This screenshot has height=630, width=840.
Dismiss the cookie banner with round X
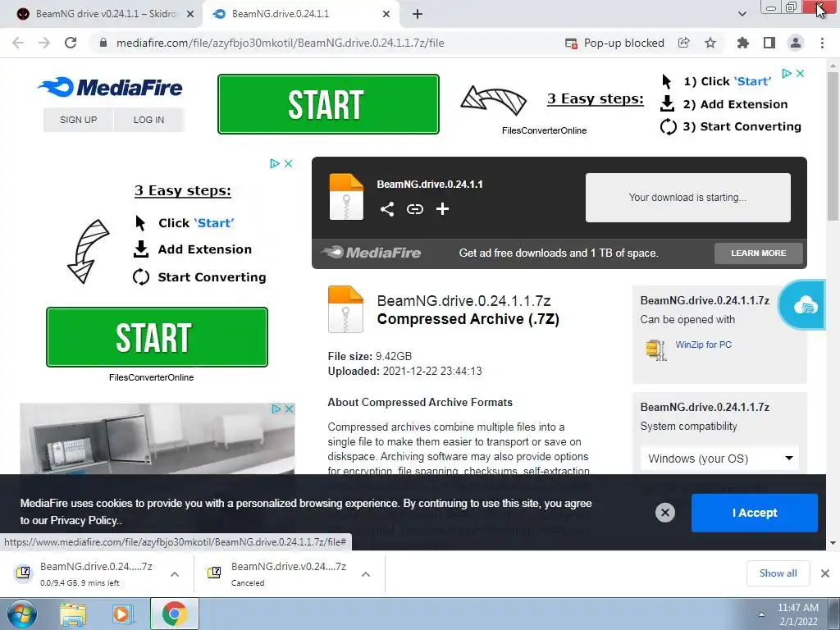click(x=664, y=513)
